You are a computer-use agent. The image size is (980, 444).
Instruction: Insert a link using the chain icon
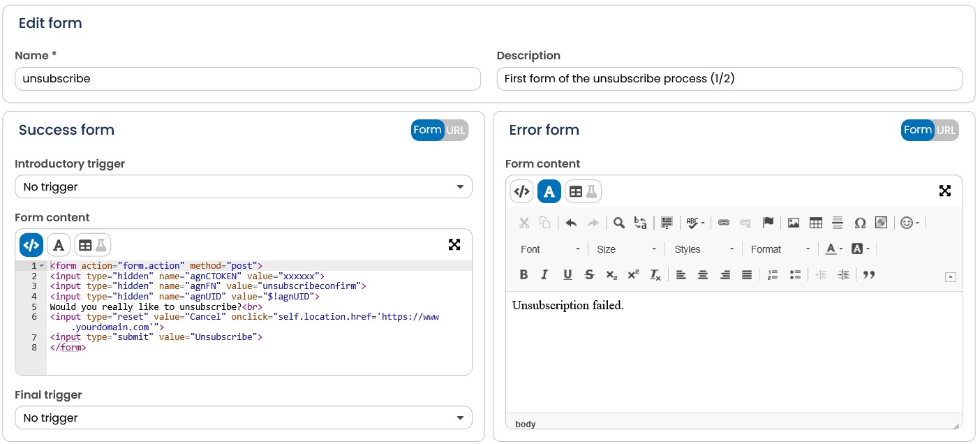[x=724, y=223]
